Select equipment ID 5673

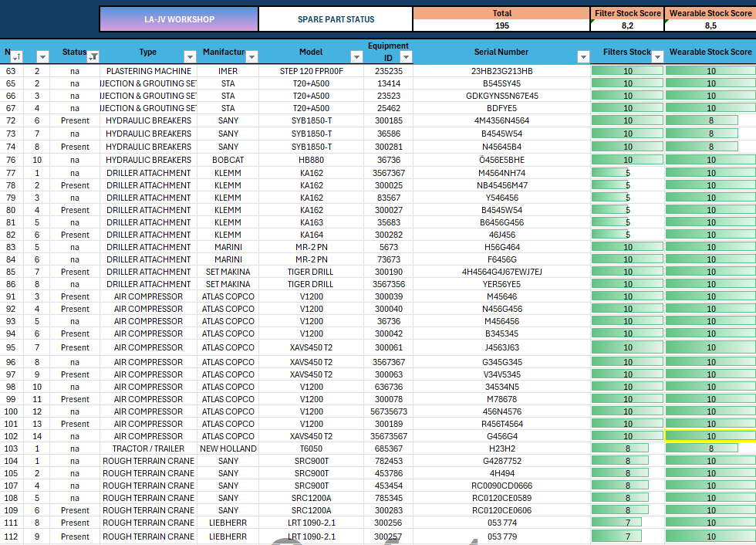click(x=389, y=247)
